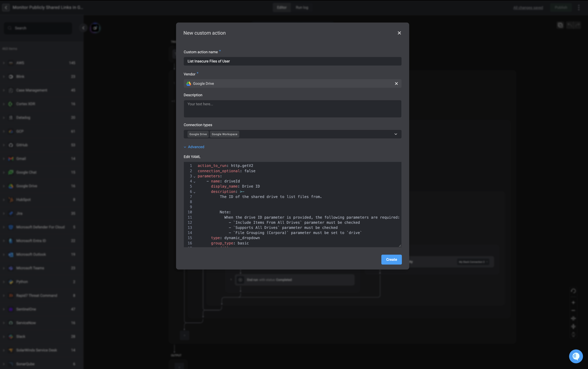This screenshot has width=588, height=369.
Task: Click the back arrow in top bar
Action: tap(6, 8)
